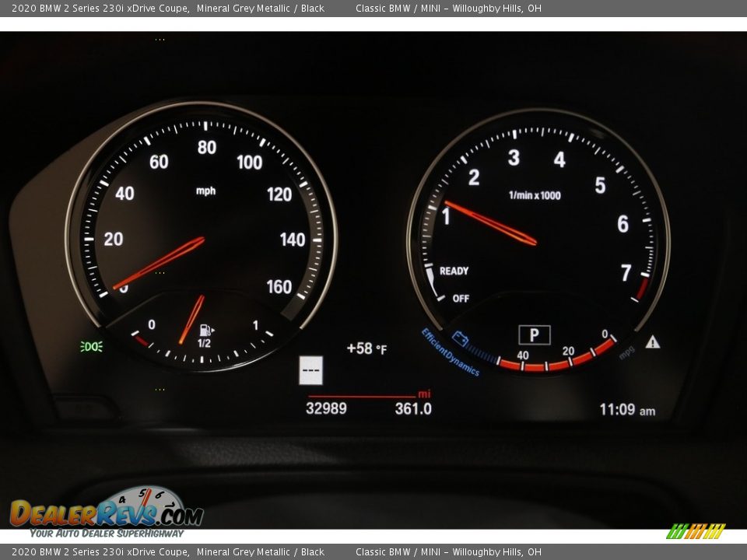Image resolution: width=747 pixels, height=560 pixels.
Task: Click the clock reading 11:09 am
Action: 627,410
